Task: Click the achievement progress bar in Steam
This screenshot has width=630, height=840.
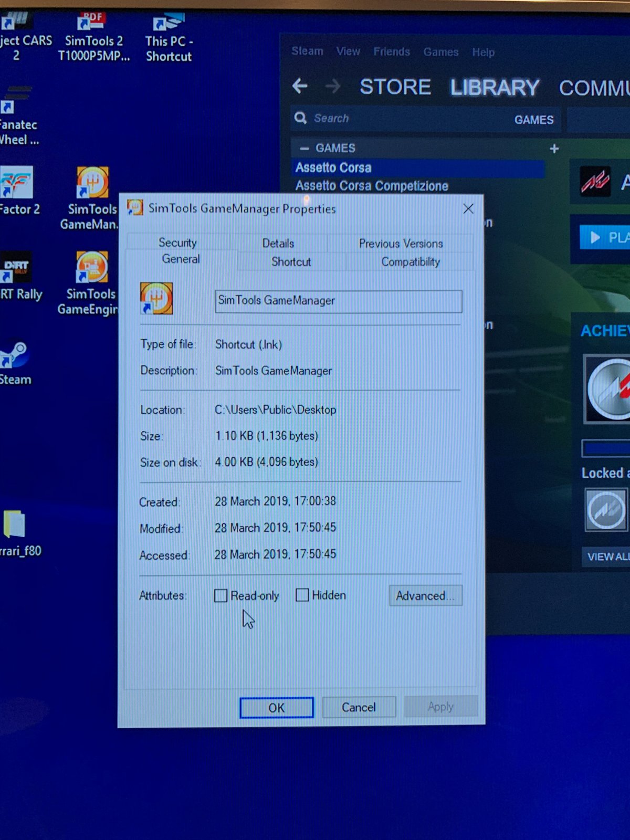Action: tap(606, 448)
